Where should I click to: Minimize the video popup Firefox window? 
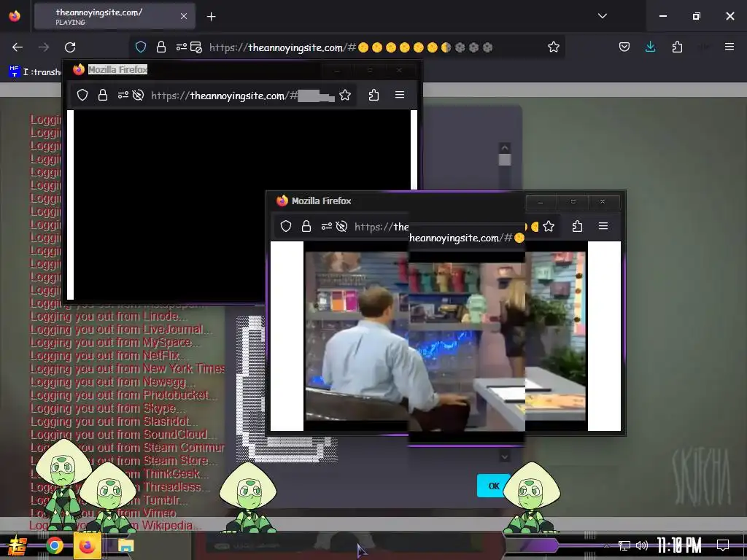541,201
